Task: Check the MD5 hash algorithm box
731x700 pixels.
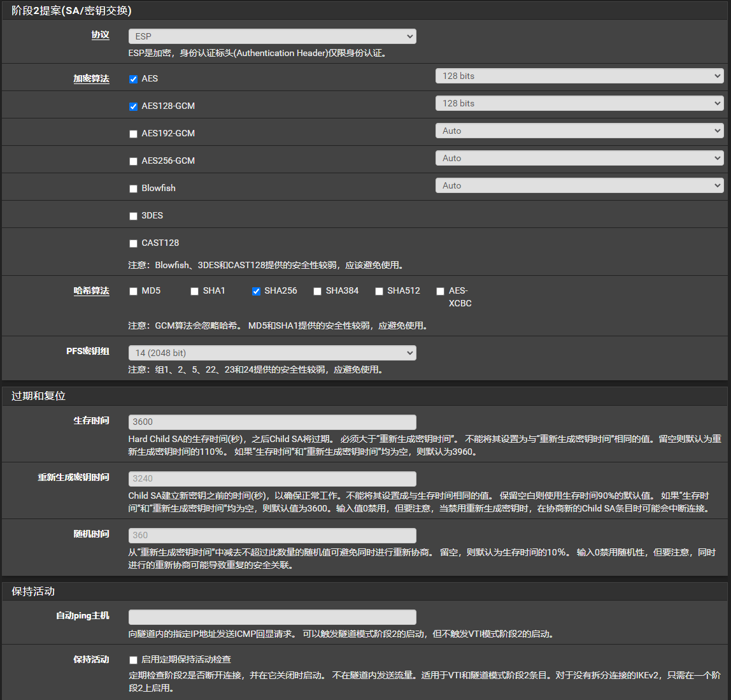Action: click(133, 291)
